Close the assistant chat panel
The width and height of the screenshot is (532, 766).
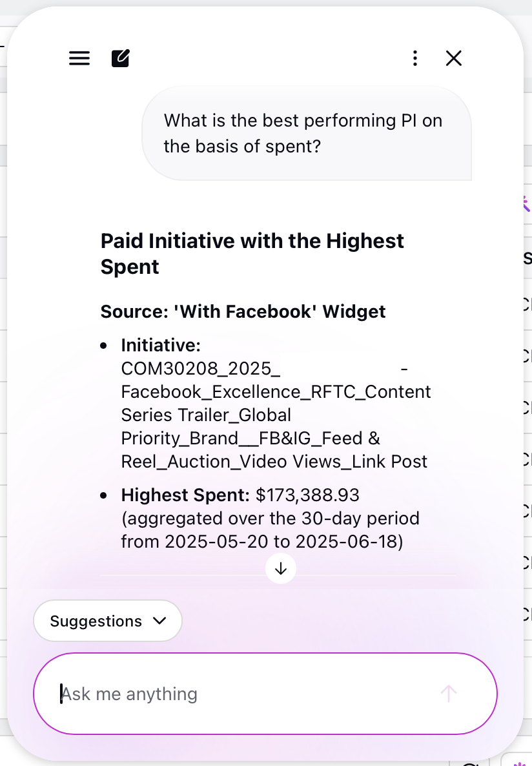[454, 58]
